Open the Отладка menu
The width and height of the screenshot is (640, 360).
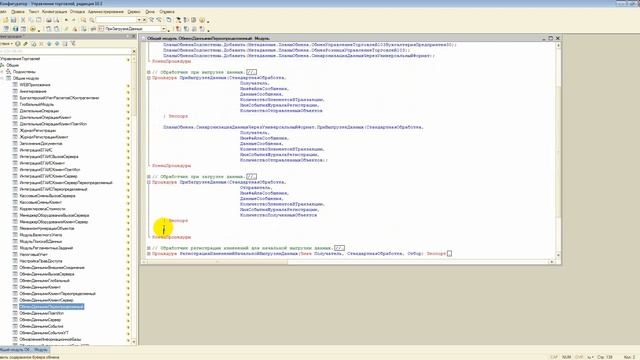point(78,12)
